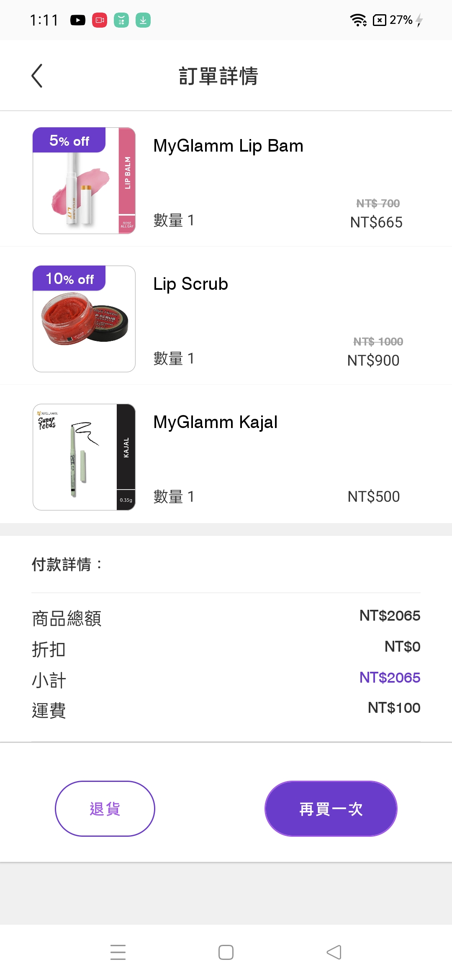This screenshot has height=980, width=452.
Task: Tap the red screen recorder status icon
Action: point(100,20)
